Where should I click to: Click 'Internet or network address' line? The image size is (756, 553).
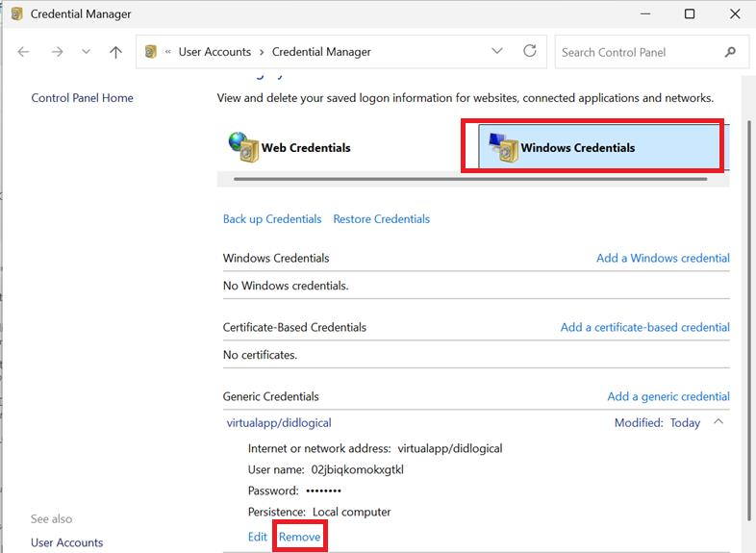(x=375, y=448)
